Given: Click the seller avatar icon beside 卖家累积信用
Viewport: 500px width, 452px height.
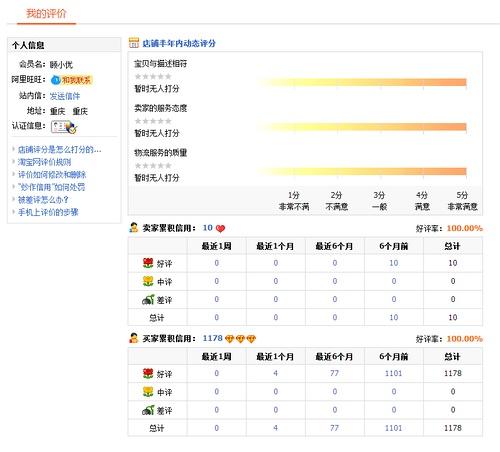Looking at the screenshot, I should tap(134, 228).
